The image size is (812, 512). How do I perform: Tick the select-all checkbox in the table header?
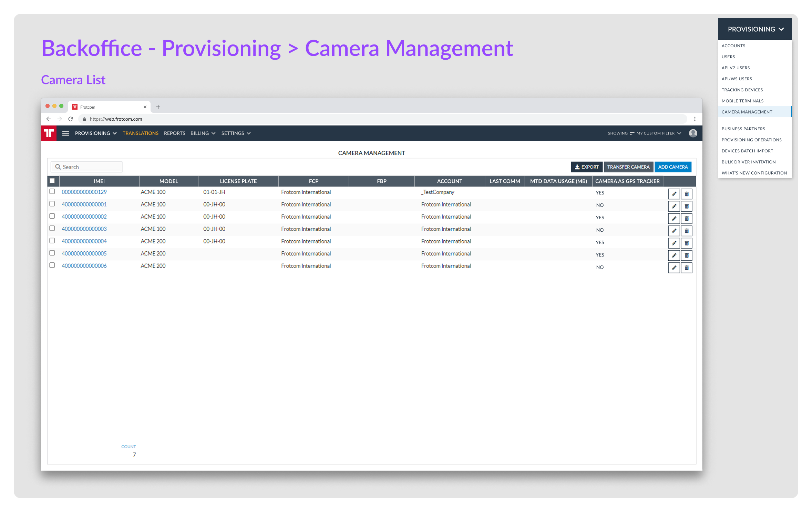click(52, 181)
